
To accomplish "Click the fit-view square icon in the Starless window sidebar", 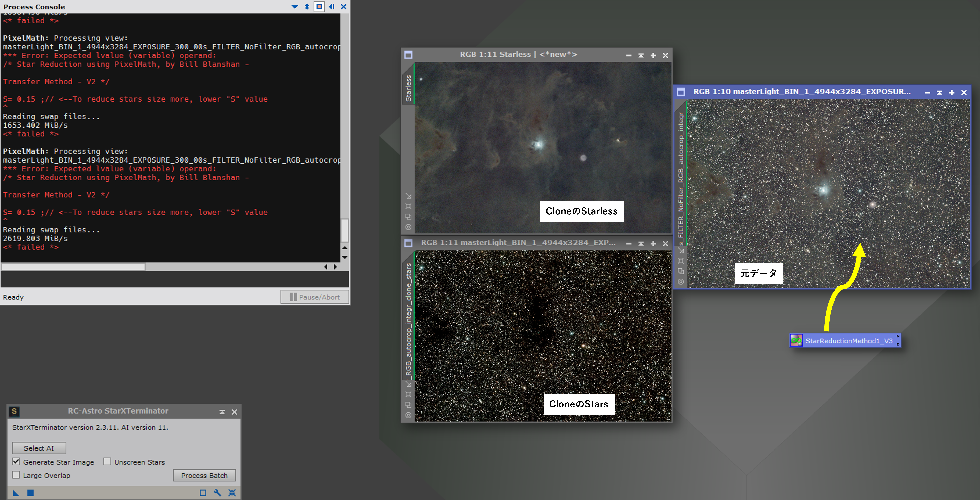I will [409, 206].
